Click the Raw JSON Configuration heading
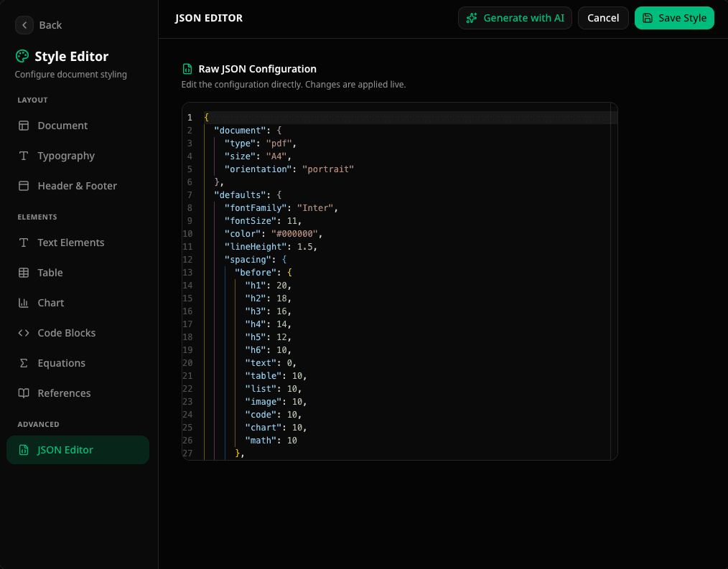This screenshot has width=728, height=569. (257, 69)
